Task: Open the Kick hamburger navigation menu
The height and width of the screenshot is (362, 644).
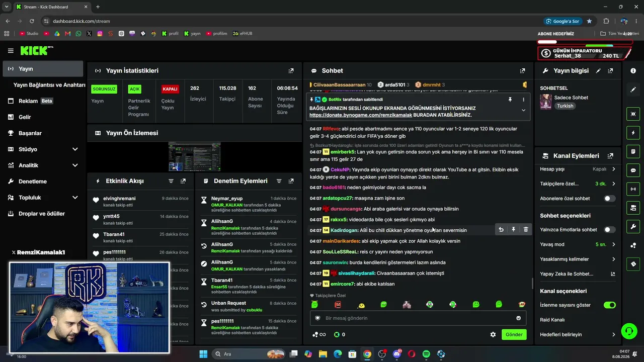Action: coord(11,51)
